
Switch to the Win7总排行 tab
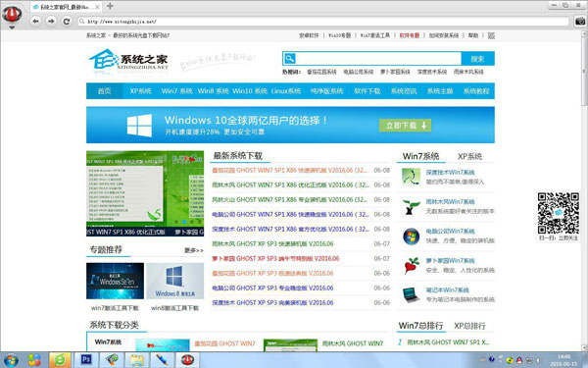point(420,326)
